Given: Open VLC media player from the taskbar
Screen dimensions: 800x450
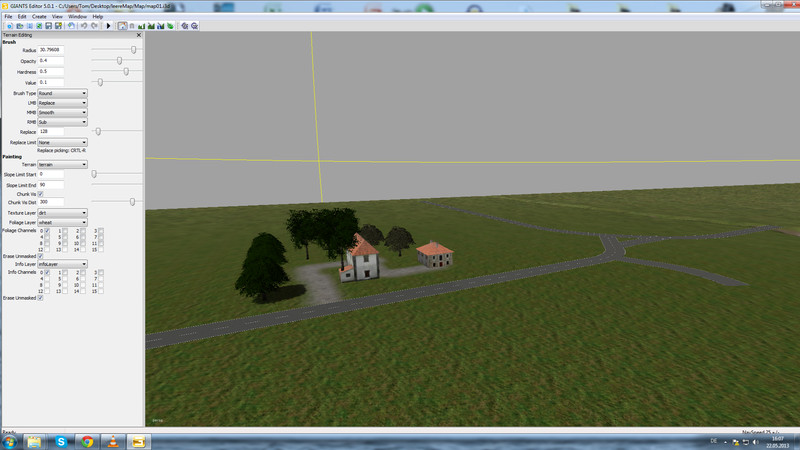Looking at the screenshot, I should click(x=113, y=442).
